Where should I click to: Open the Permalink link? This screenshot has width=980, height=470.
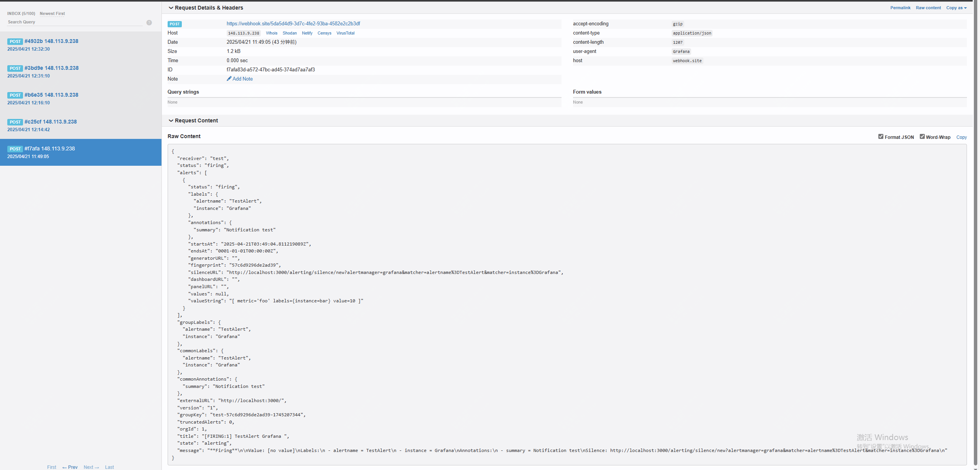(x=900, y=8)
